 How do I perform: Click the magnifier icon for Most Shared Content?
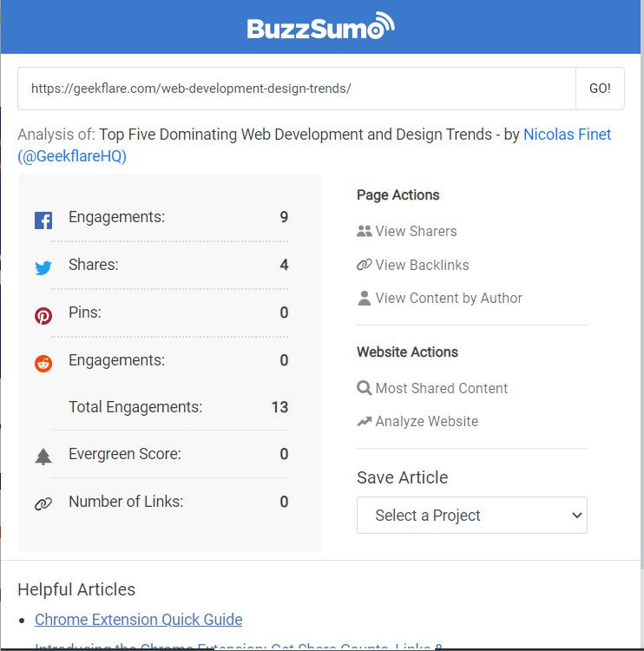click(x=365, y=388)
